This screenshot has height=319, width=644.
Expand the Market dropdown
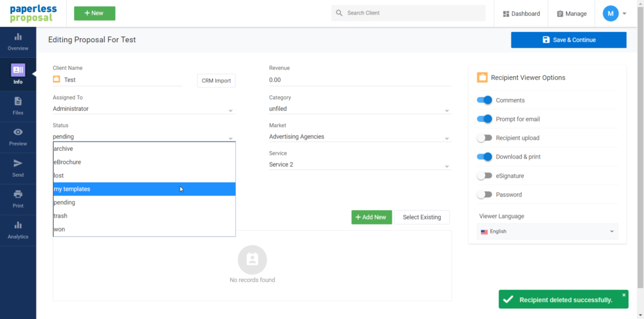(x=359, y=137)
